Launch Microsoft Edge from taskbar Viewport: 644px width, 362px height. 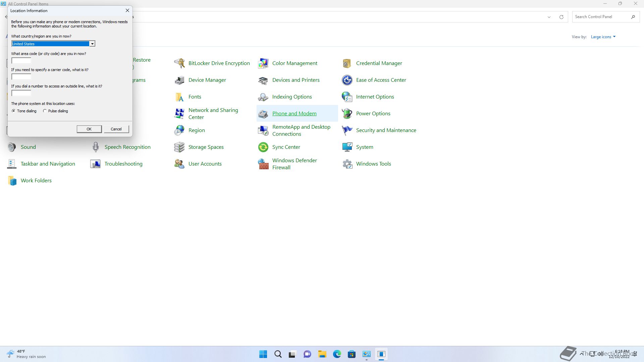point(337,354)
